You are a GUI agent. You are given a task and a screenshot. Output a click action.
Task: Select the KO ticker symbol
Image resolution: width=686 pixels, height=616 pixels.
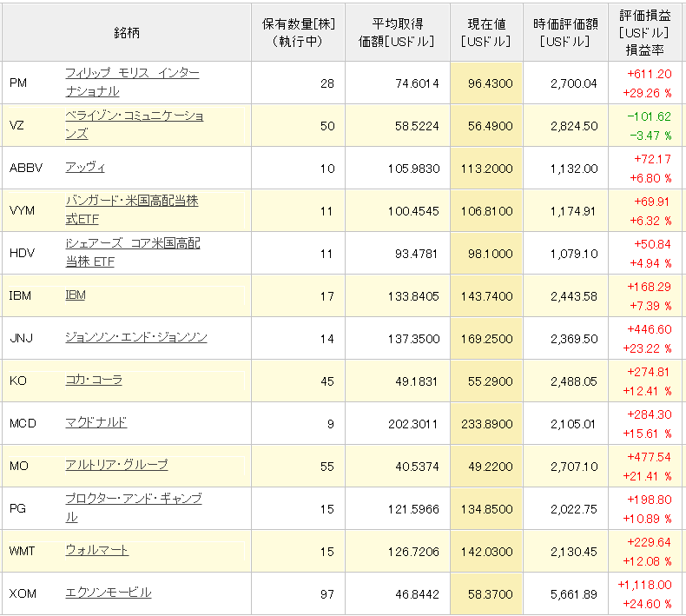point(18,381)
